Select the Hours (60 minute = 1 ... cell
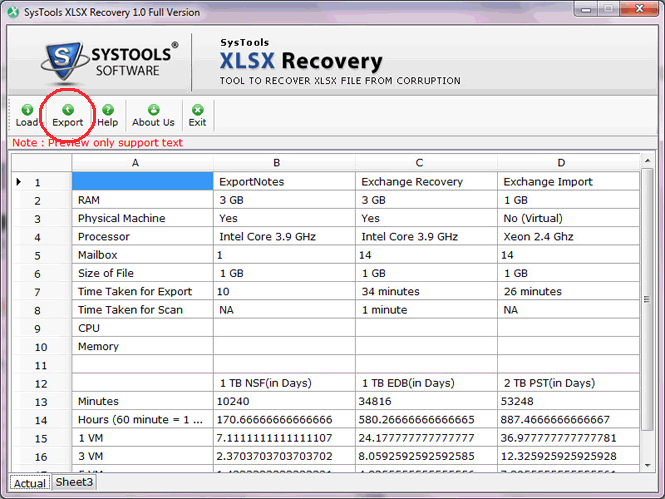Screen dimensions: 665x499 (142, 419)
